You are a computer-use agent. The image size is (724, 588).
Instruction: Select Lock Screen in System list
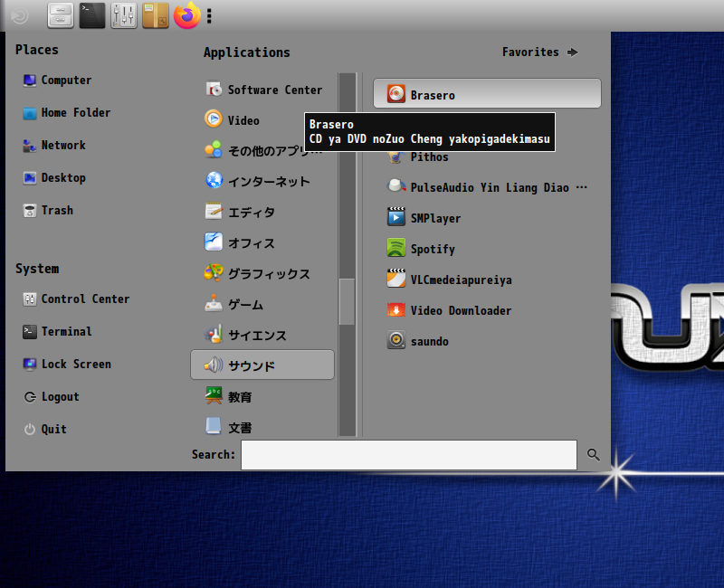tap(67, 365)
